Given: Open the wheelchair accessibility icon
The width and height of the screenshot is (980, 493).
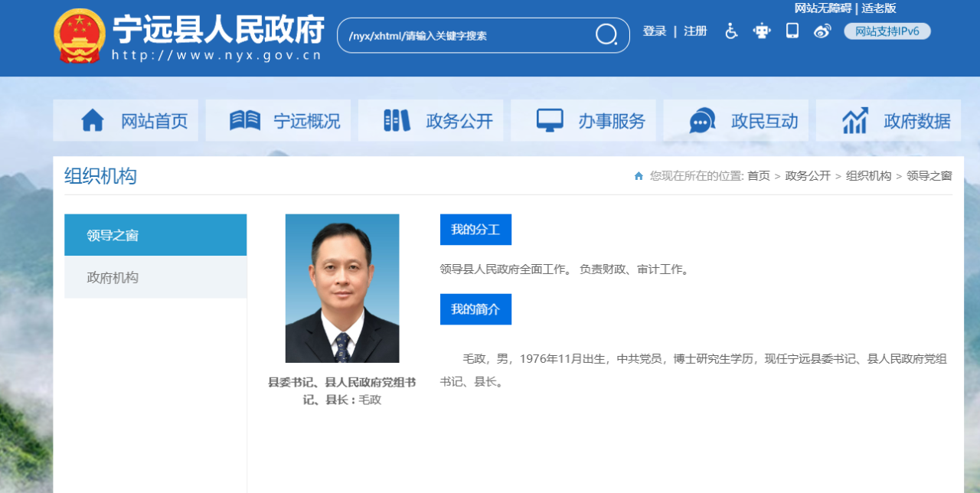Looking at the screenshot, I should click(x=731, y=31).
